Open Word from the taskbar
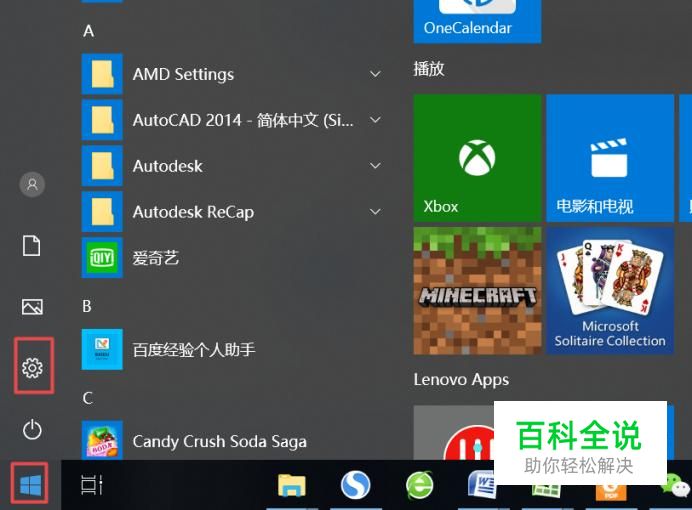Image resolution: width=692 pixels, height=510 pixels. click(x=481, y=484)
